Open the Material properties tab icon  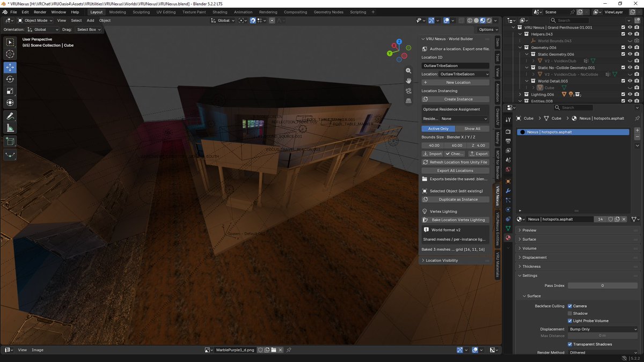click(x=508, y=238)
